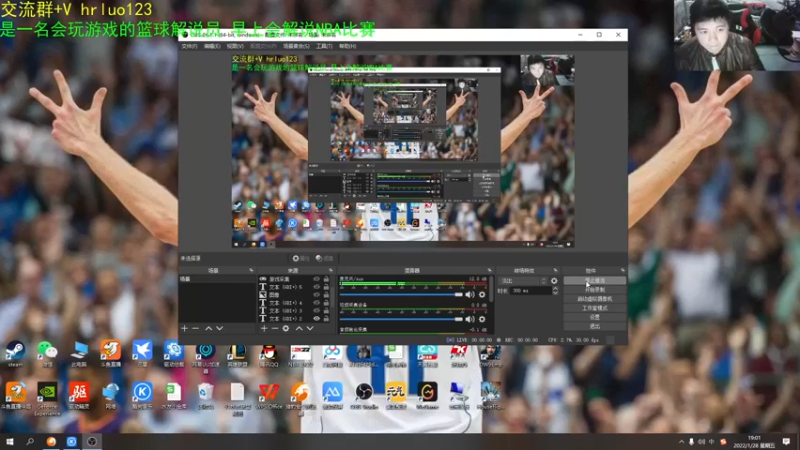
Task: Toggle visibility of 文本 (GDI+) 3 source
Action: coord(316,310)
